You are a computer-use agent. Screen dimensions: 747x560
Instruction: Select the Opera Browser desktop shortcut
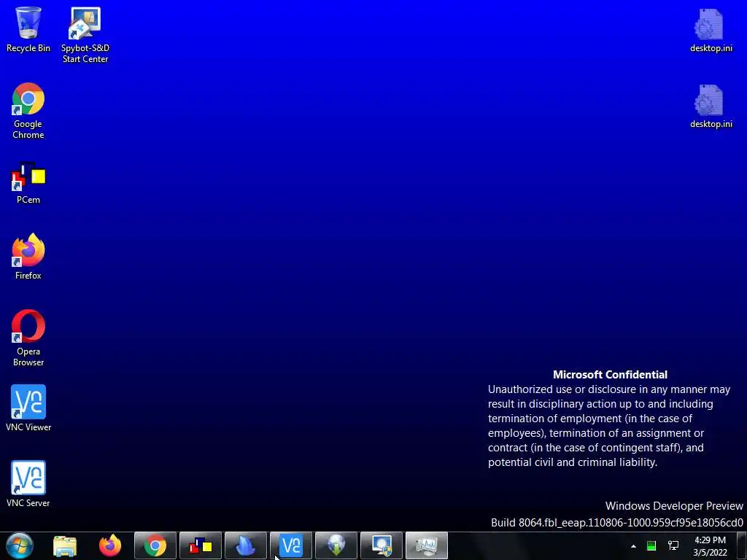pos(28,338)
